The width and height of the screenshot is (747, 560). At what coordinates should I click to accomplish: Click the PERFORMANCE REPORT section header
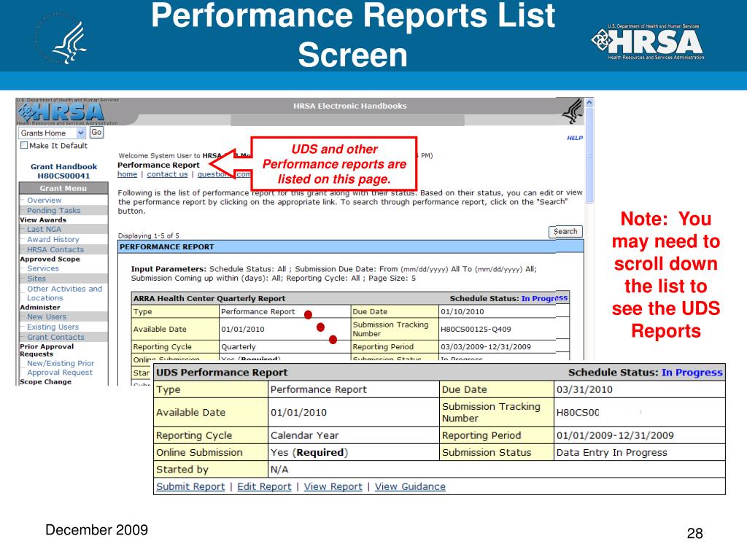[351, 246]
